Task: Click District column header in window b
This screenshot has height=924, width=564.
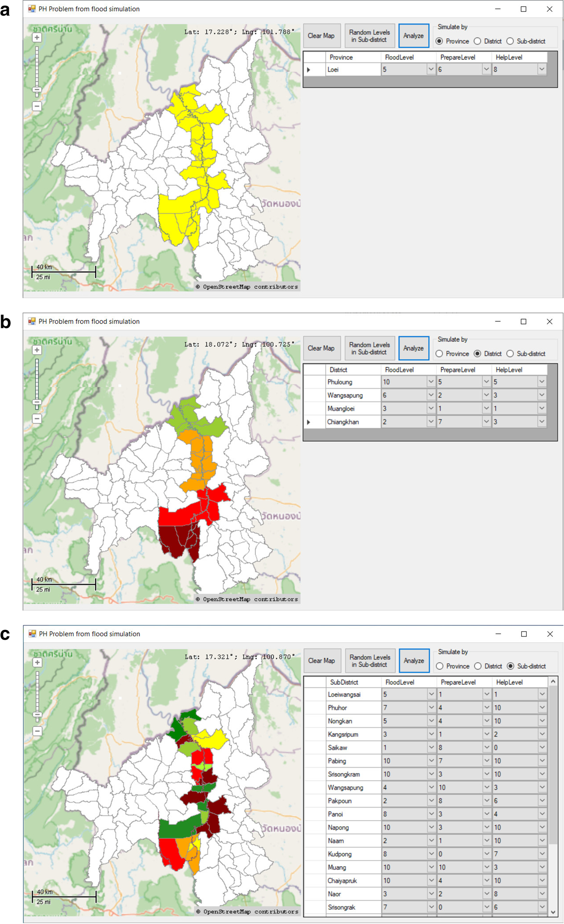Action: (353, 369)
